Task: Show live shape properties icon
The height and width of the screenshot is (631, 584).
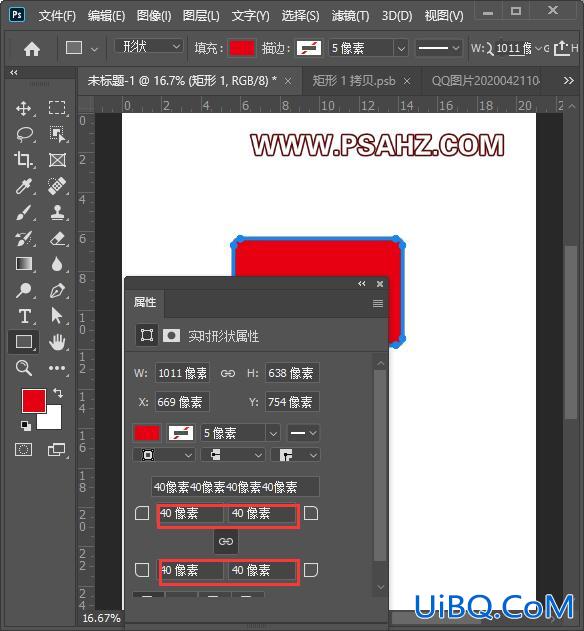Action: point(147,335)
